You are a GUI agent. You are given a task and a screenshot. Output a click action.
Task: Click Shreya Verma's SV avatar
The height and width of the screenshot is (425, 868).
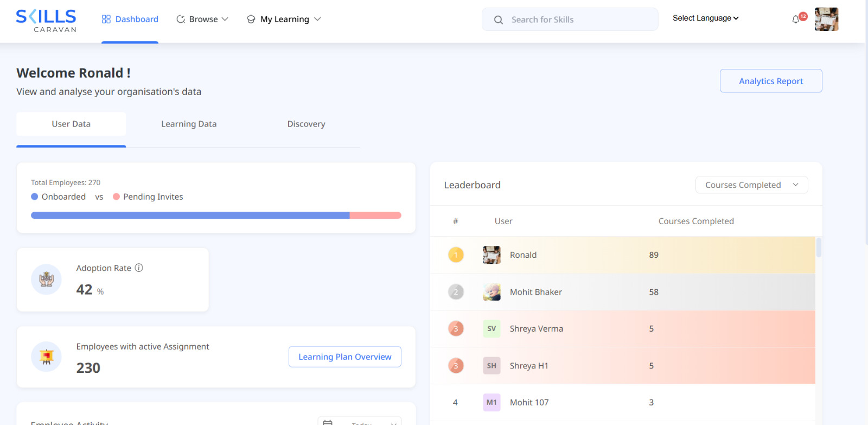click(492, 328)
